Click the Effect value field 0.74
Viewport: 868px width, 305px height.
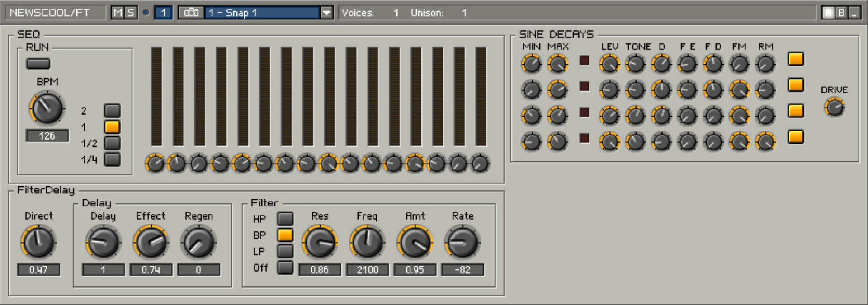[x=151, y=270]
